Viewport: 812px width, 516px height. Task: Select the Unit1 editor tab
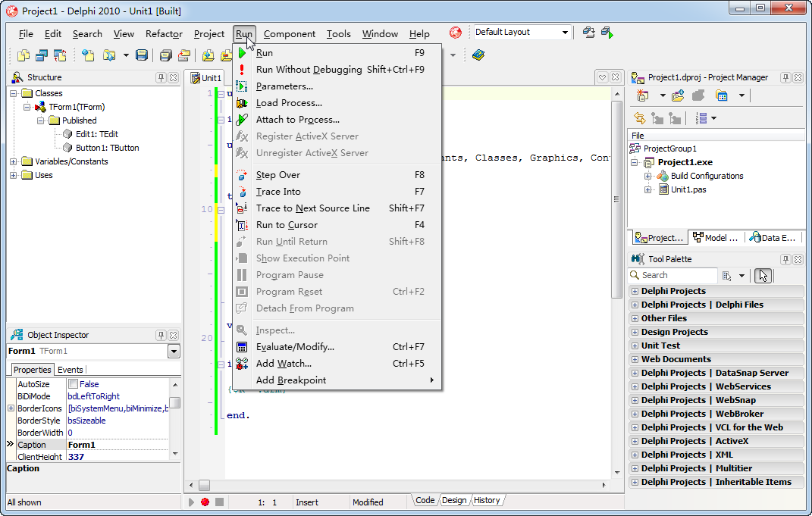(x=206, y=78)
